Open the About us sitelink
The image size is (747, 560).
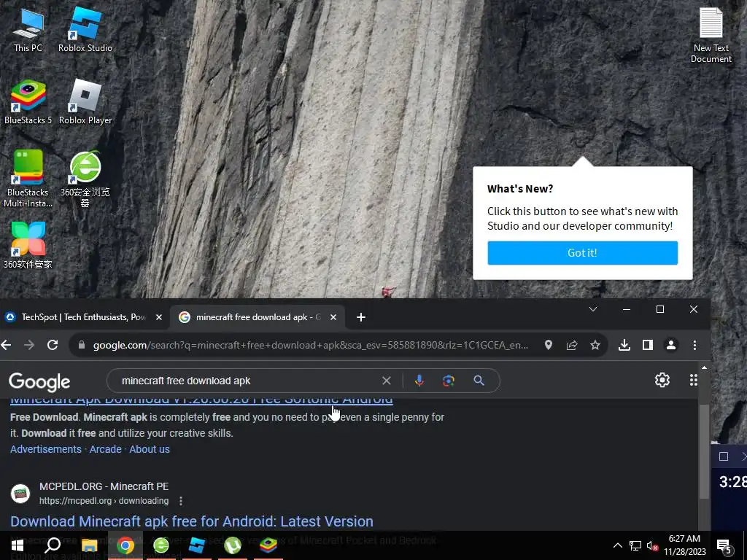(150, 449)
